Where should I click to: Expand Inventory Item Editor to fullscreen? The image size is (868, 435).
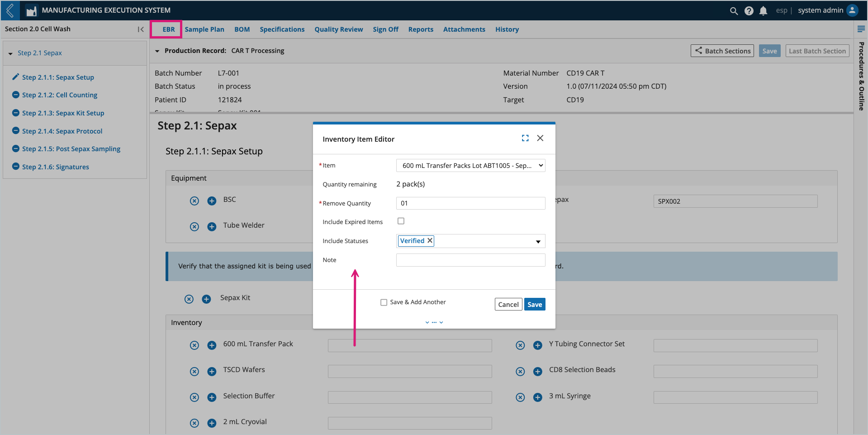point(525,138)
